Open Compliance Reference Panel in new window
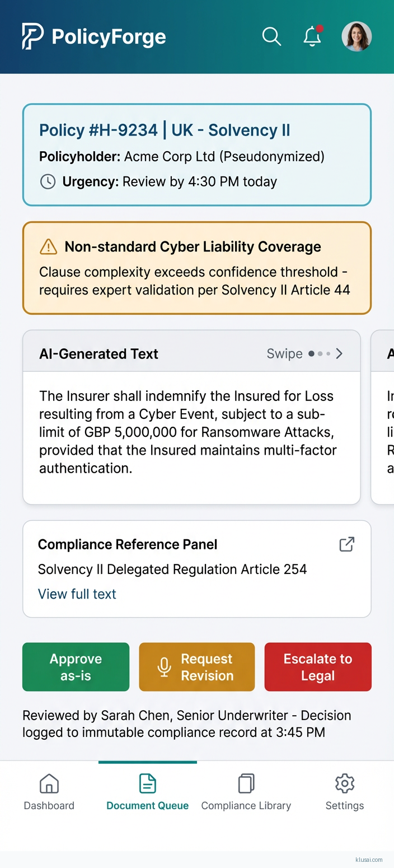 (x=347, y=544)
